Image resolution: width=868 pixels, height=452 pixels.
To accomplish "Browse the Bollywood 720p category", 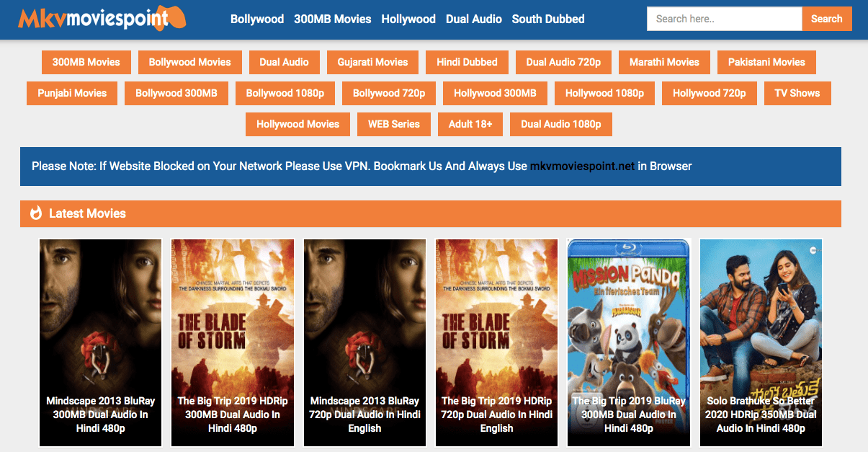I will (389, 93).
